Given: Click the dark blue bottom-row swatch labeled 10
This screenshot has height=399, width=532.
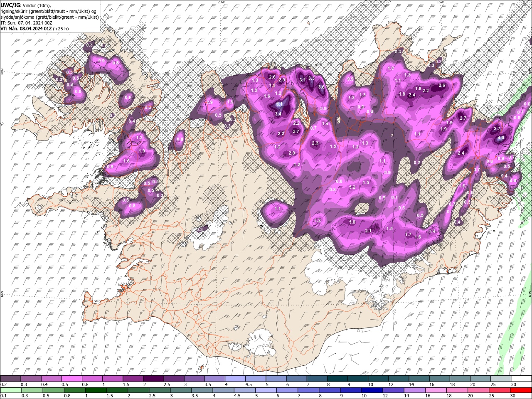Looking at the screenshot, I should click(371, 390).
